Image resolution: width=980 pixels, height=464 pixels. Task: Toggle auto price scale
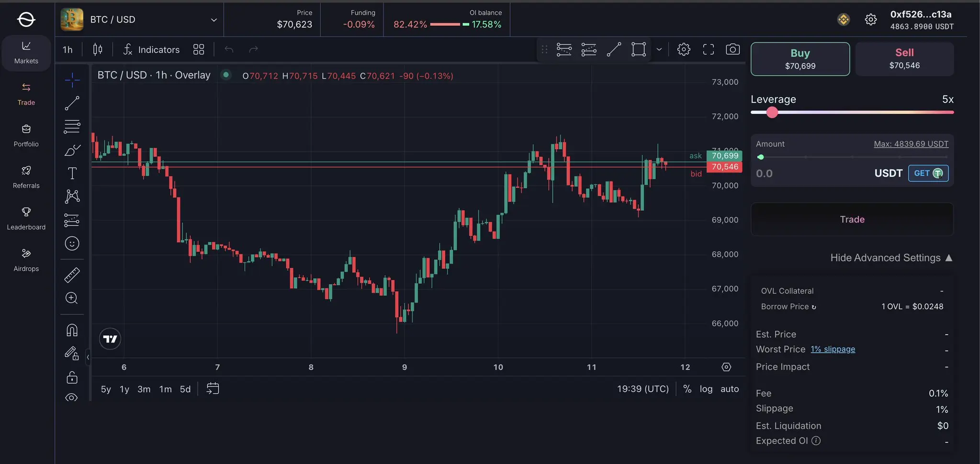(730, 389)
